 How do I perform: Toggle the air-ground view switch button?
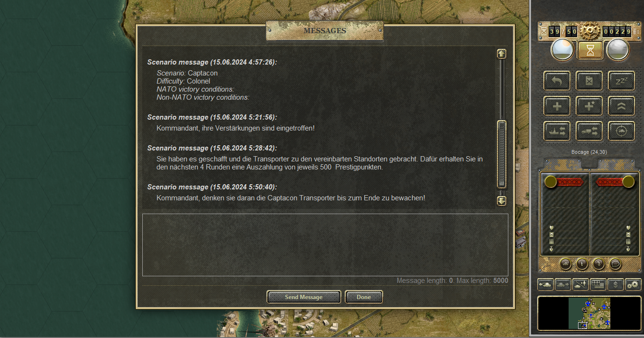(x=580, y=284)
